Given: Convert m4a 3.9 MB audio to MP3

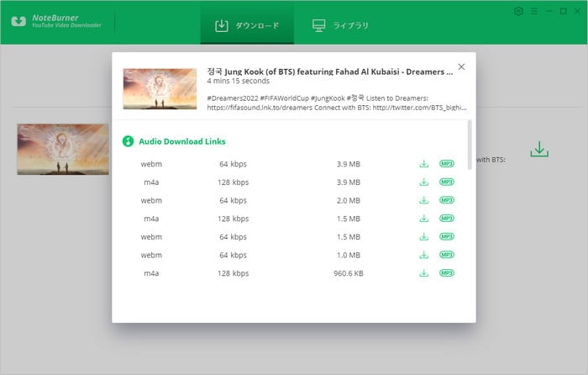Looking at the screenshot, I should (447, 182).
